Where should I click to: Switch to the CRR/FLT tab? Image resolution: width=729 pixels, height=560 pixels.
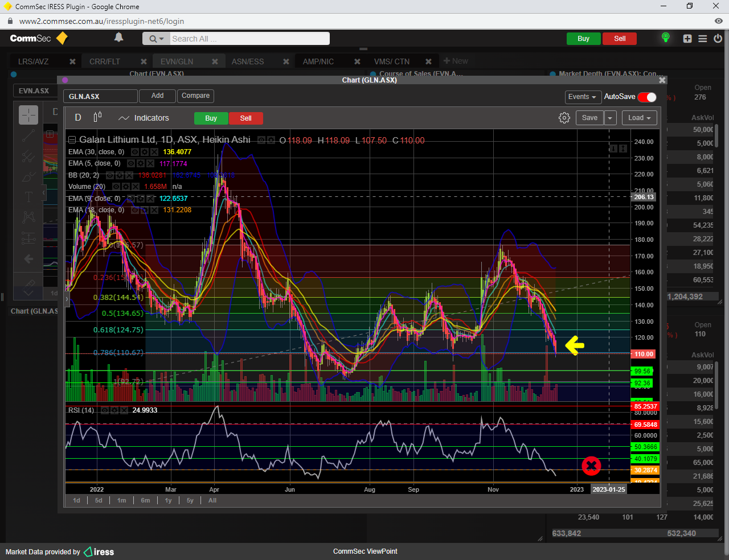coord(105,61)
